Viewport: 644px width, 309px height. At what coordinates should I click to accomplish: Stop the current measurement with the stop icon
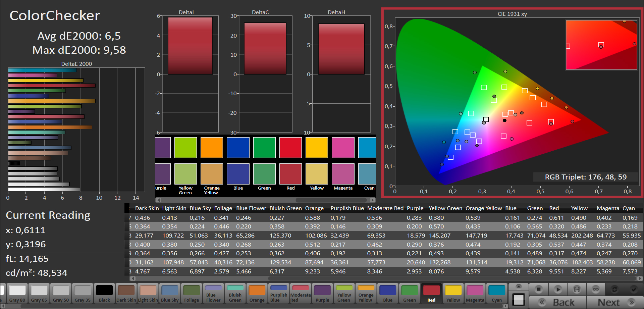pos(539,289)
